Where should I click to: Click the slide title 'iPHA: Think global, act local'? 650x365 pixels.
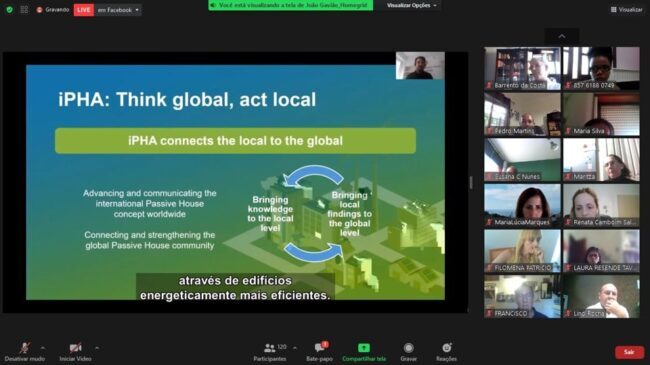tap(187, 100)
